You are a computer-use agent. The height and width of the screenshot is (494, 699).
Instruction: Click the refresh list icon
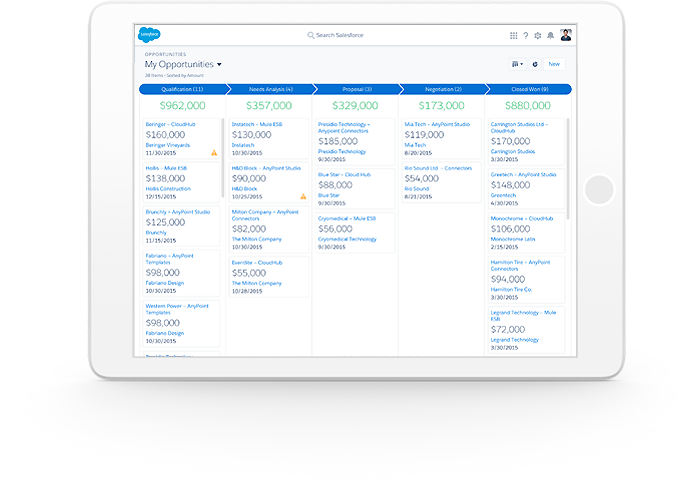tap(535, 64)
